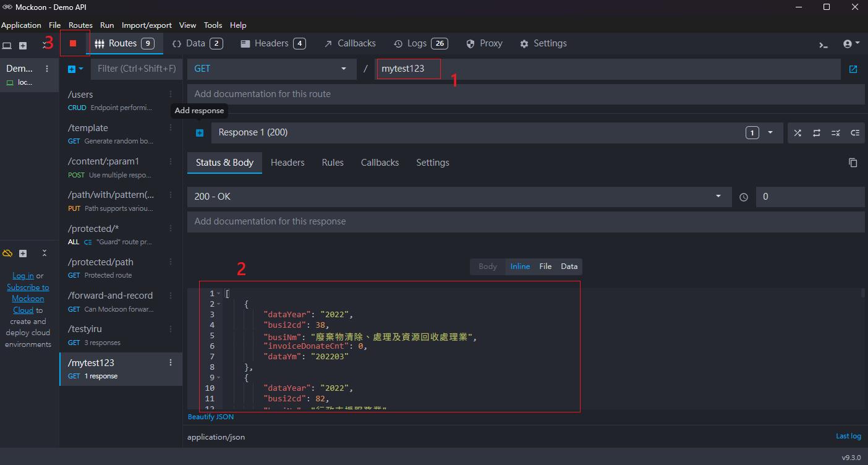Toggle disable rules mode
Image resolution: width=868 pixels, height=465 pixels.
click(x=836, y=133)
